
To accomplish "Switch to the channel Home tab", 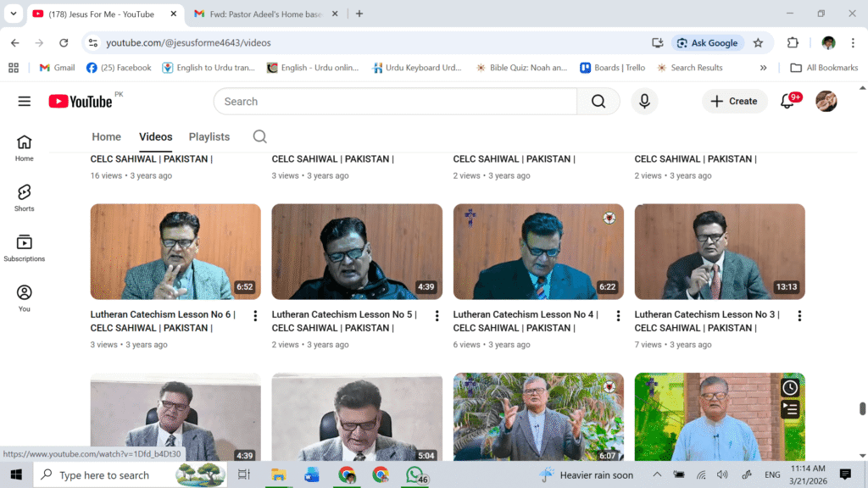I will click(x=106, y=136).
